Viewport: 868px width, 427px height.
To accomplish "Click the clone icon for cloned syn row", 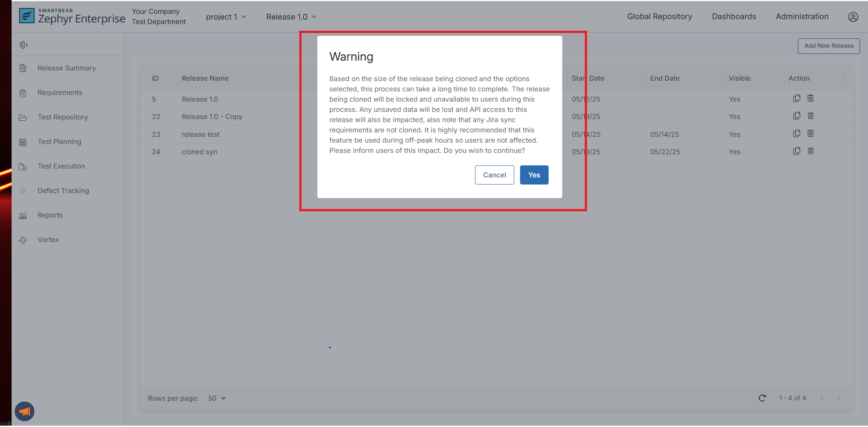I will [x=797, y=151].
